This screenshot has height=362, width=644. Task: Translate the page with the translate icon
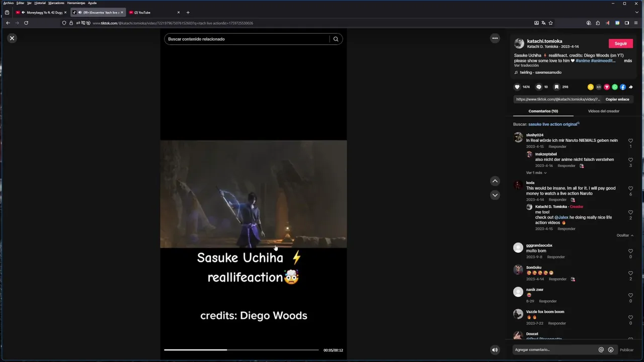point(543,23)
